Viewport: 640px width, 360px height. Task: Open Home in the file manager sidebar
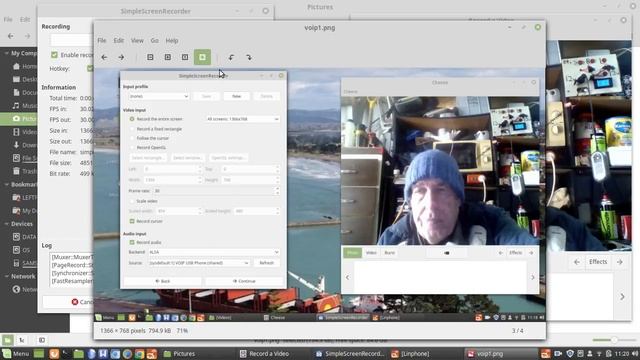(24, 66)
